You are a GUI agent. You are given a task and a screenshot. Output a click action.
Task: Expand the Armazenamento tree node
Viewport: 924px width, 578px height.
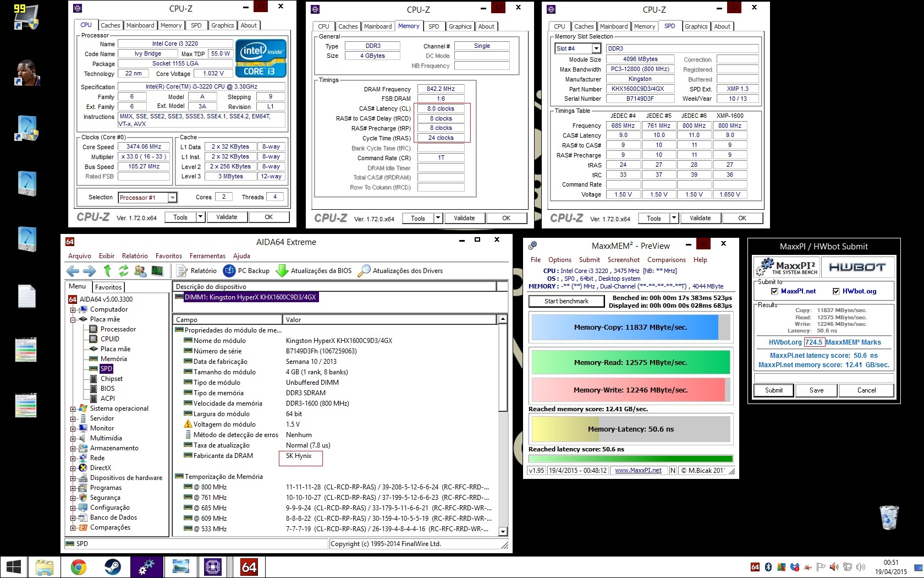(73, 448)
